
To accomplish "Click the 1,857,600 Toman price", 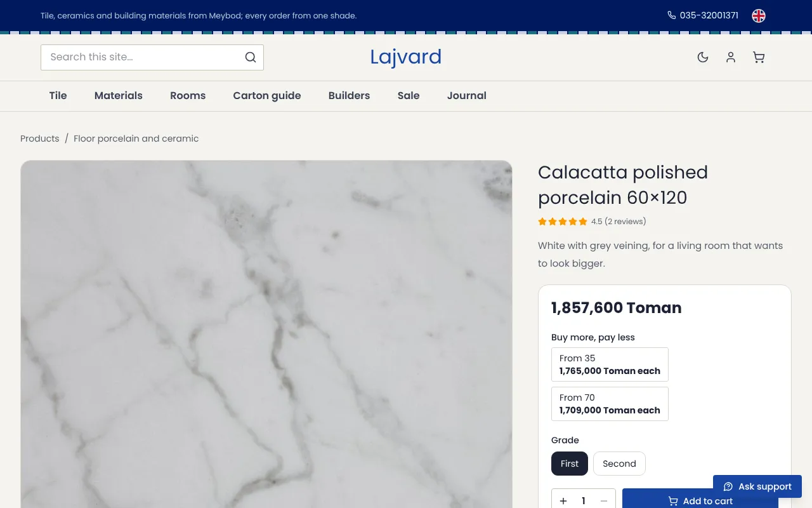I will tap(617, 308).
